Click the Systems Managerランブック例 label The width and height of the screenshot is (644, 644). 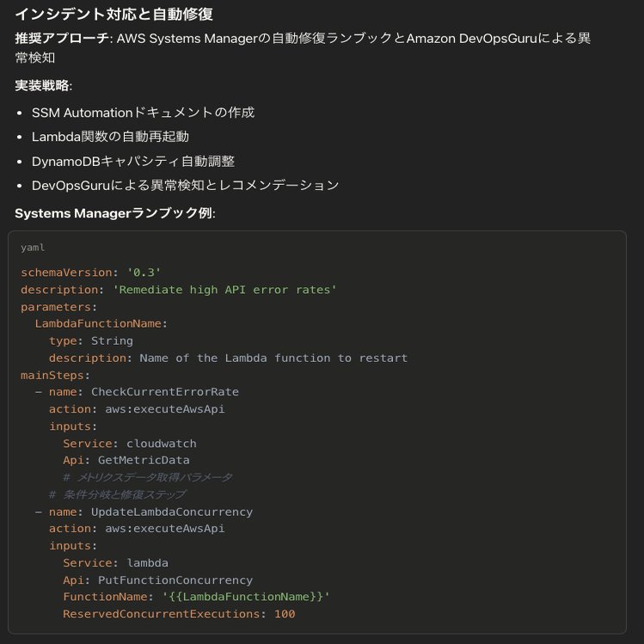113,213
